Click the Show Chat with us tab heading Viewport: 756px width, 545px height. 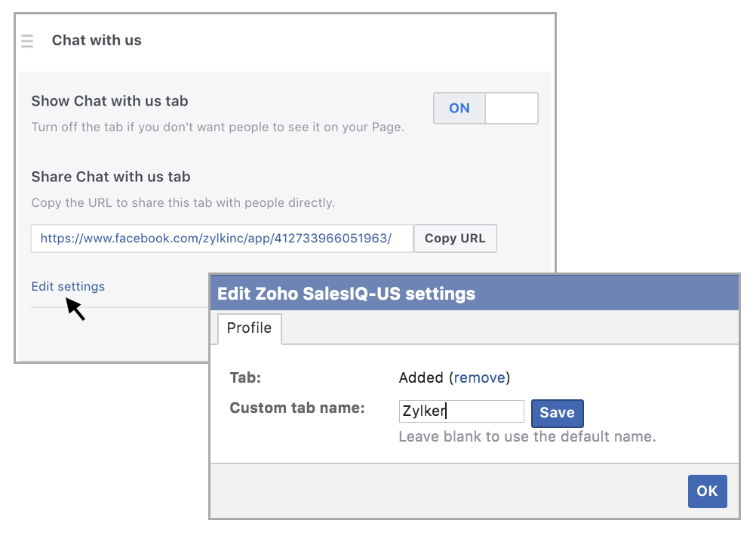(x=110, y=101)
